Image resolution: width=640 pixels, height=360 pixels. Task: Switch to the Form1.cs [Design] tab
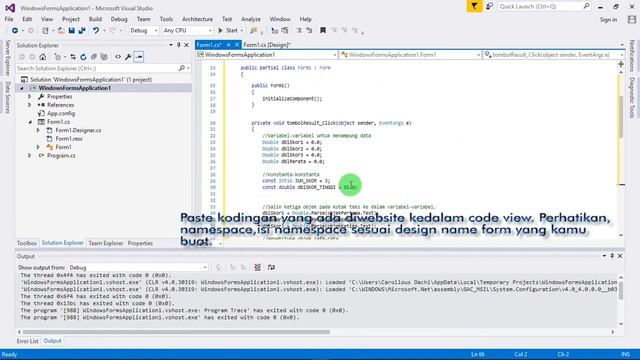[267, 45]
